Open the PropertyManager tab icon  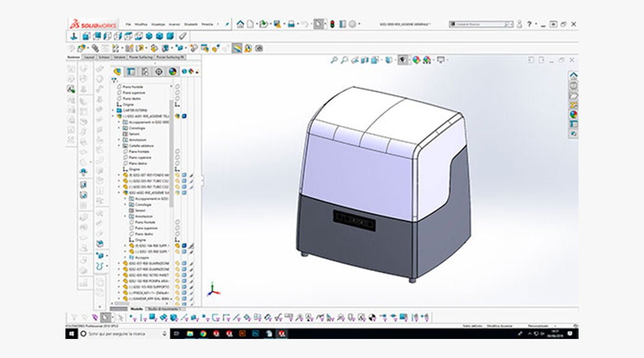point(131,72)
